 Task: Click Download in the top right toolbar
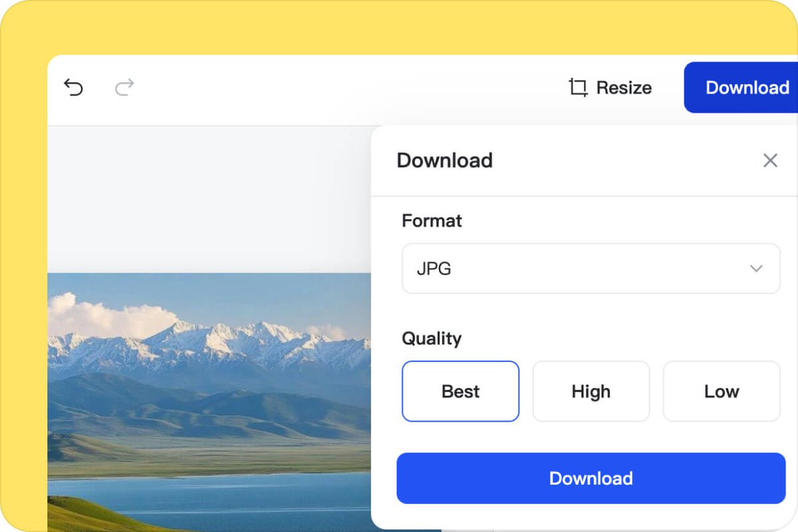pyautogui.click(x=747, y=87)
